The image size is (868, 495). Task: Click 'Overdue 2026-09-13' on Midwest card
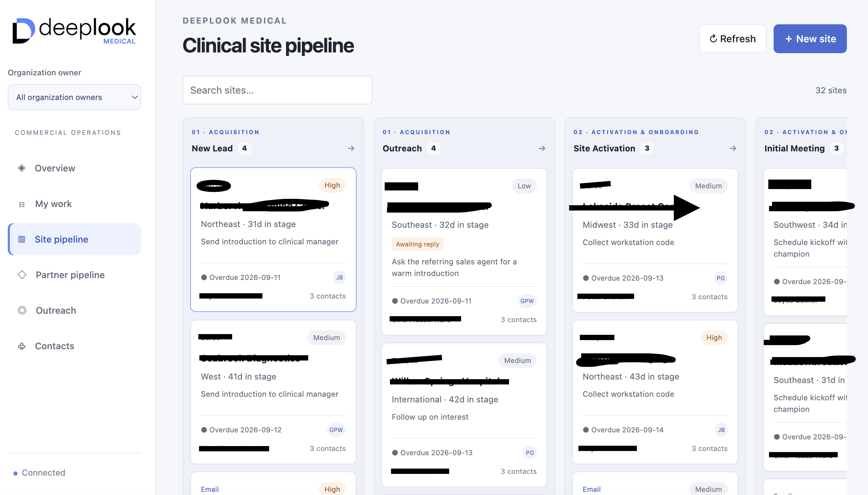pyautogui.click(x=623, y=278)
